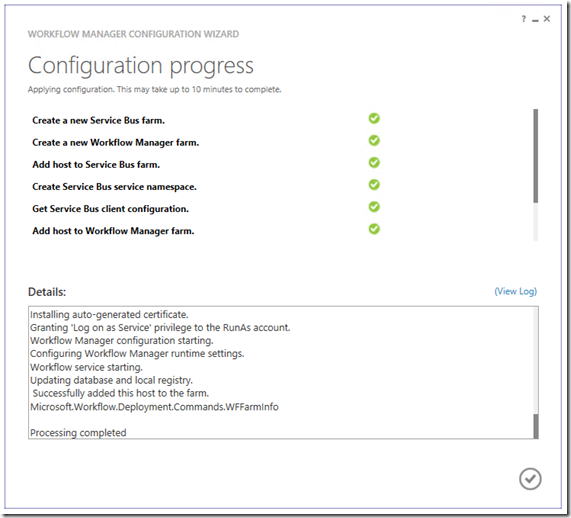Select 'Get Service Bus client configuration.' step
The image size is (571, 518).
point(110,209)
